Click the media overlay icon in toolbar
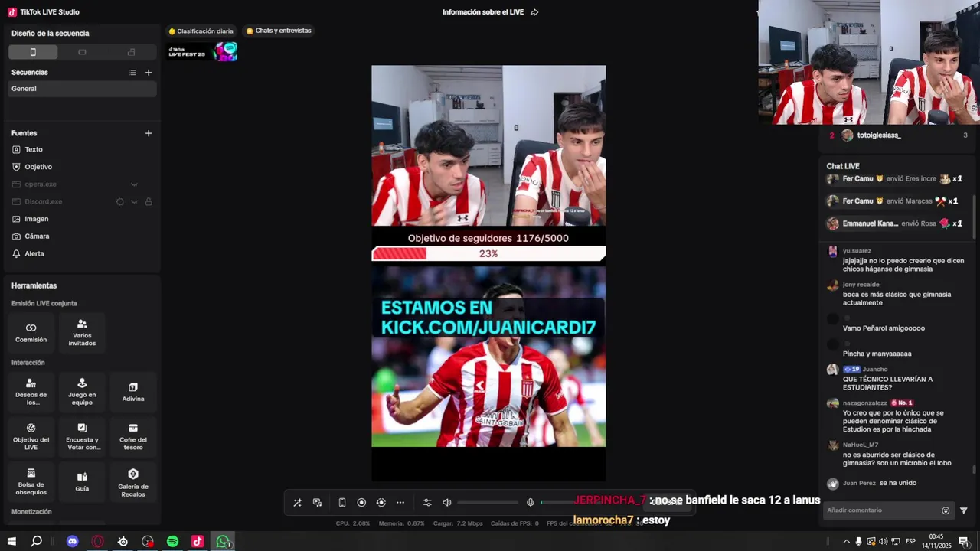Image resolution: width=980 pixels, height=551 pixels. 317,503
